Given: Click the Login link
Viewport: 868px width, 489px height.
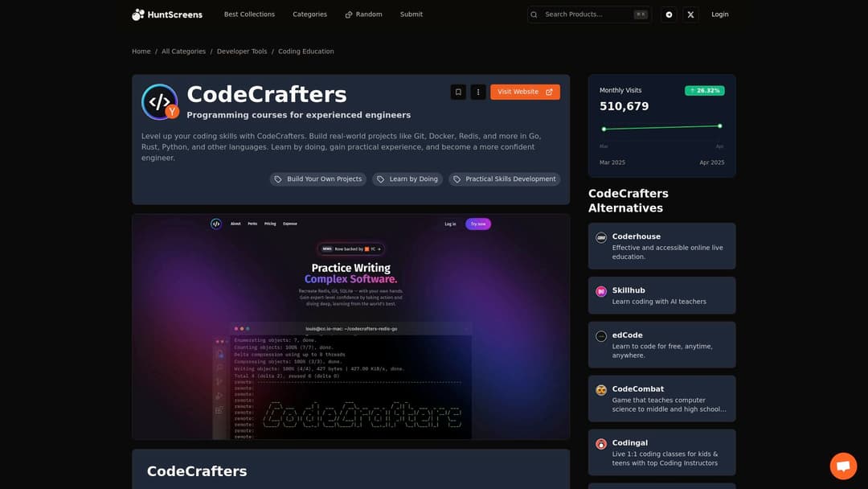Looking at the screenshot, I should click(x=719, y=14).
